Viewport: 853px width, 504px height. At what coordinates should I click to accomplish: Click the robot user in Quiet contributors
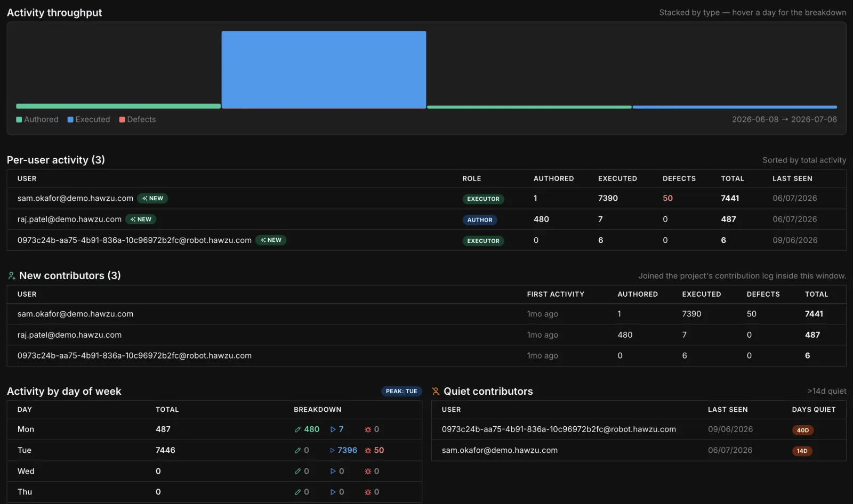[559, 429]
